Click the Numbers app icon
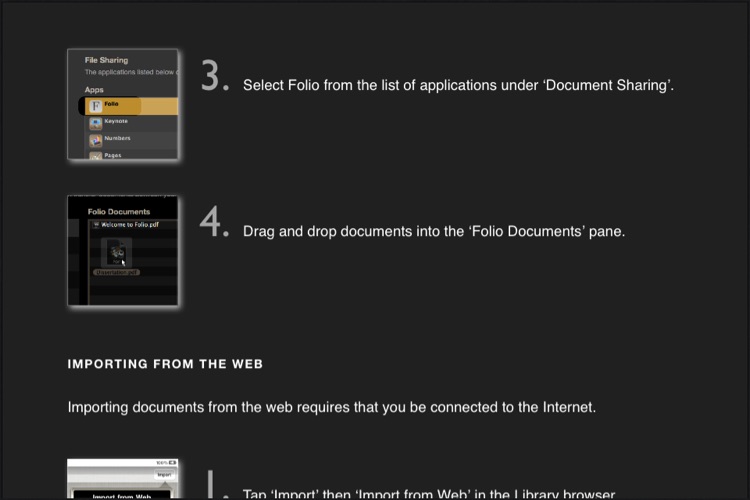 (x=96, y=140)
